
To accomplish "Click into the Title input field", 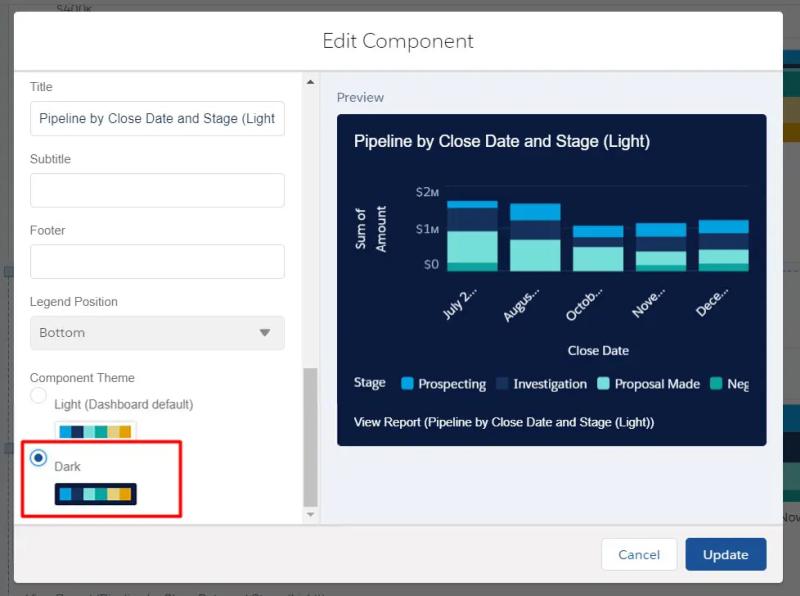I will tap(157, 118).
